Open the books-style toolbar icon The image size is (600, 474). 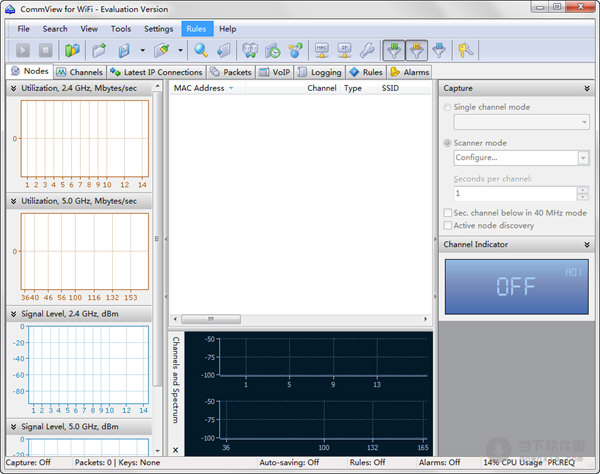pyautogui.click(x=72, y=50)
